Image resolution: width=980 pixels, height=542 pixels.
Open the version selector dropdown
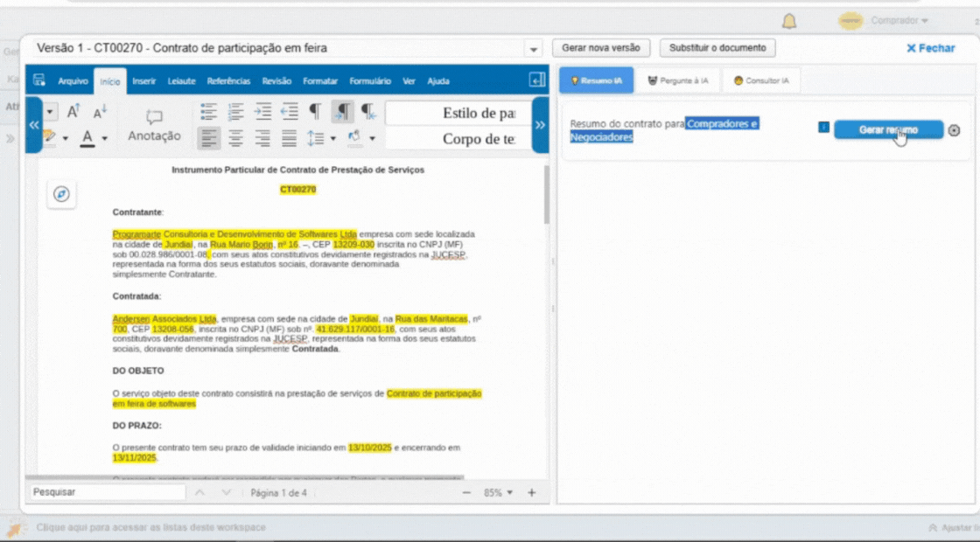(533, 50)
